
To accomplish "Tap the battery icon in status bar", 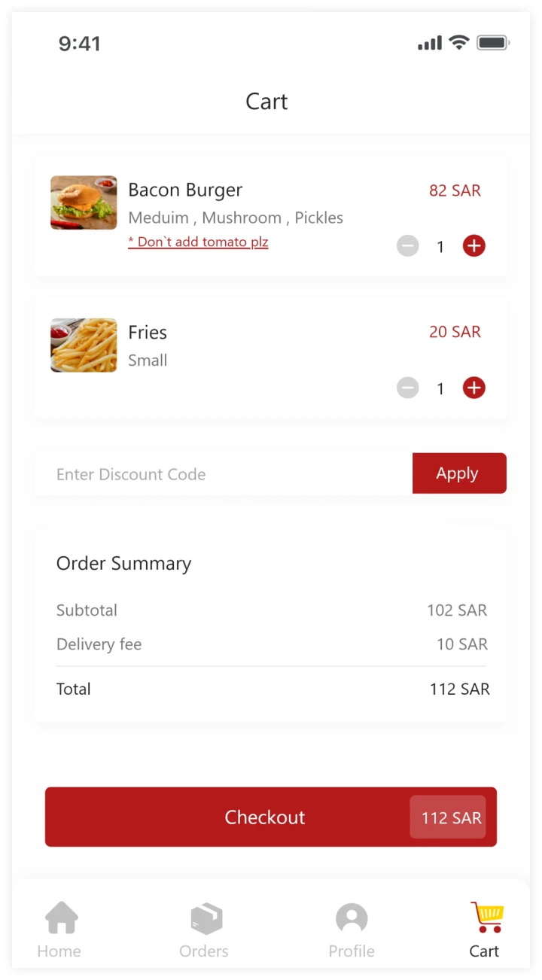I will tap(493, 43).
